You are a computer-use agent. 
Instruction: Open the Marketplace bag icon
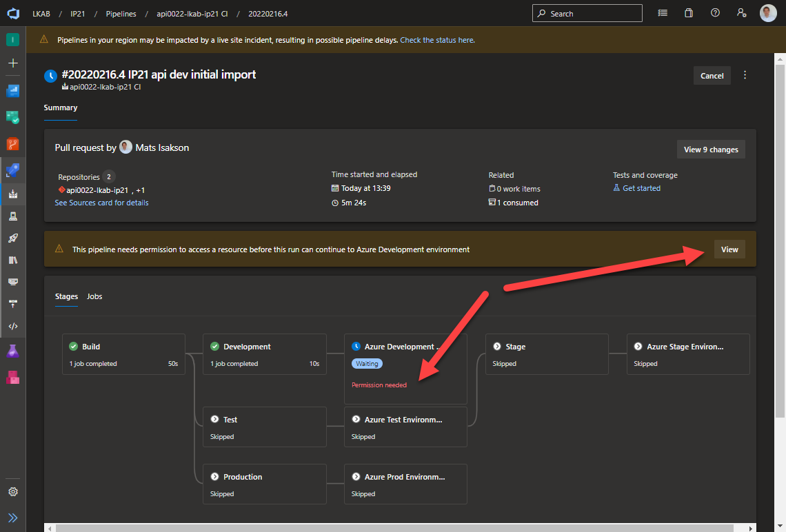pos(688,12)
